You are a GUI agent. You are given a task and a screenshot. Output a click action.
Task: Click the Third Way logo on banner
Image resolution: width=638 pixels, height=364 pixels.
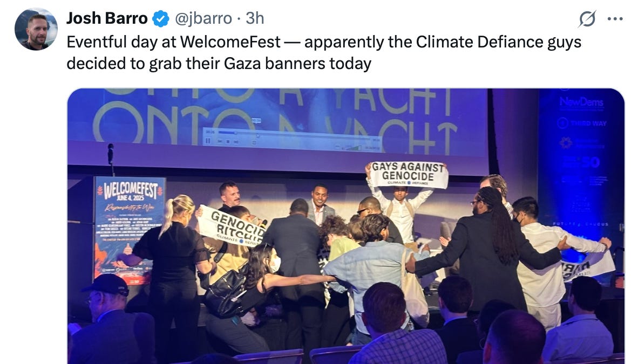tap(582, 123)
